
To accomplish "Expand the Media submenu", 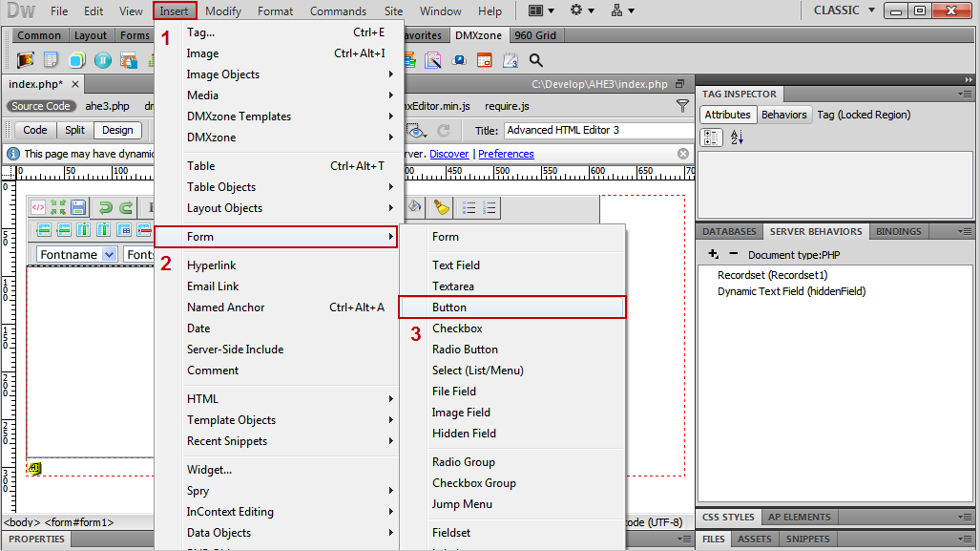I will point(276,95).
